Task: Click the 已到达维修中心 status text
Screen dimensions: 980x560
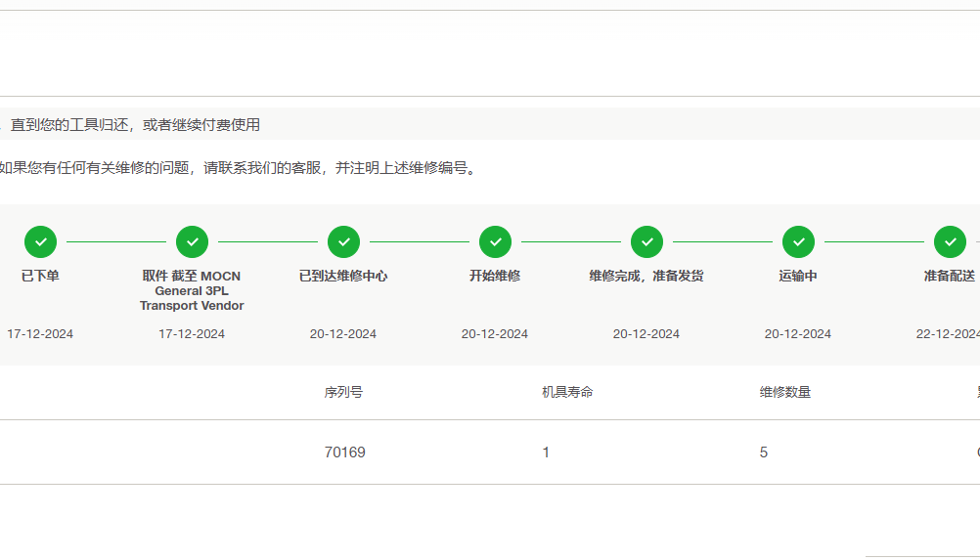Action: coord(343,276)
